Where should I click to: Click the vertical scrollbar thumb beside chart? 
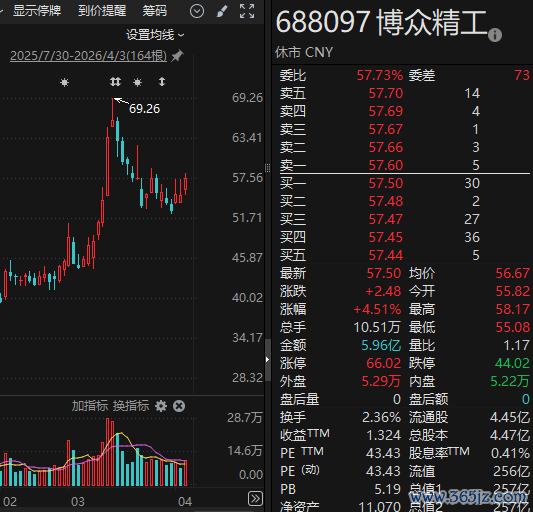pyautogui.click(x=268, y=360)
